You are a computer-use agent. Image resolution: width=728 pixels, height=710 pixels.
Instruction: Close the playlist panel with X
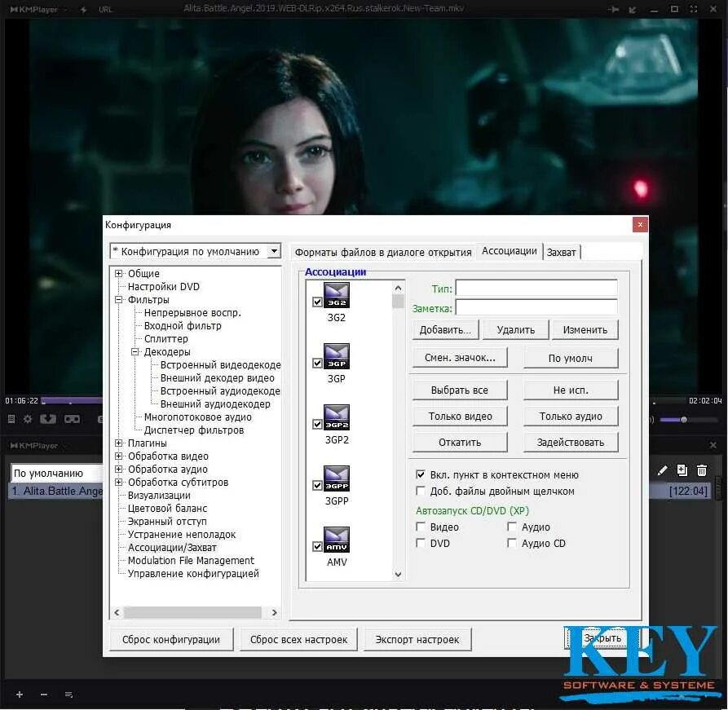[713, 445]
